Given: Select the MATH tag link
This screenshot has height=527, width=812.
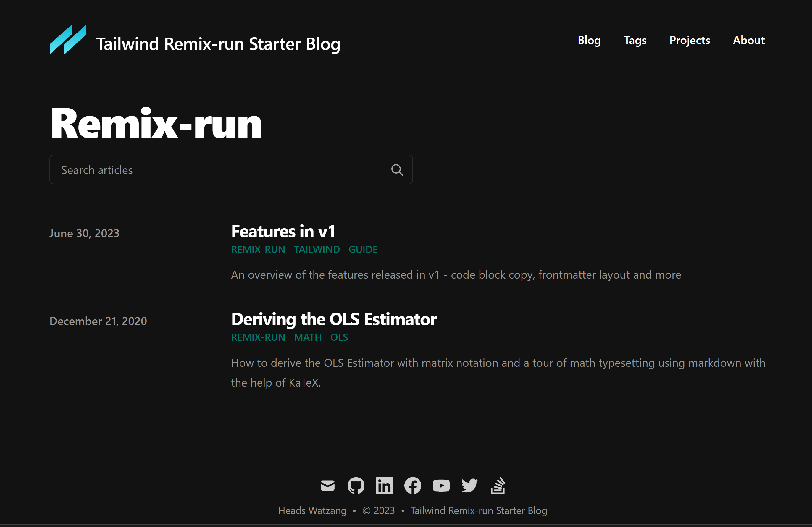Looking at the screenshot, I should click(307, 337).
